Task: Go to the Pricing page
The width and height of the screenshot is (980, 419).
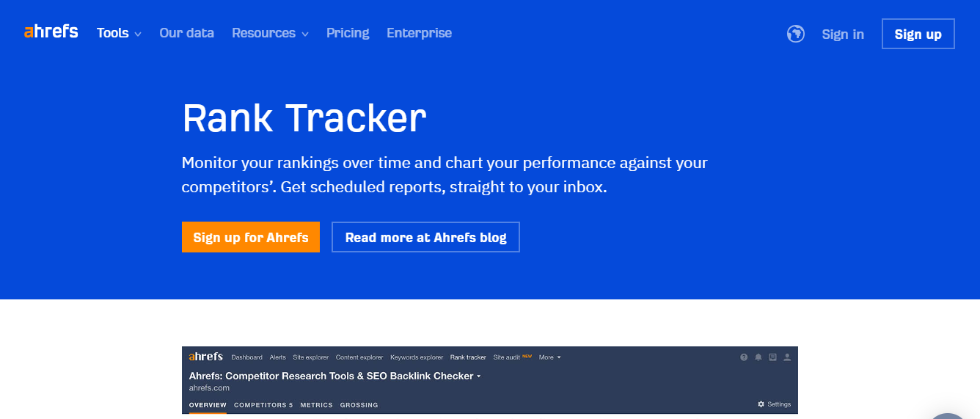Action: click(x=348, y=33)
